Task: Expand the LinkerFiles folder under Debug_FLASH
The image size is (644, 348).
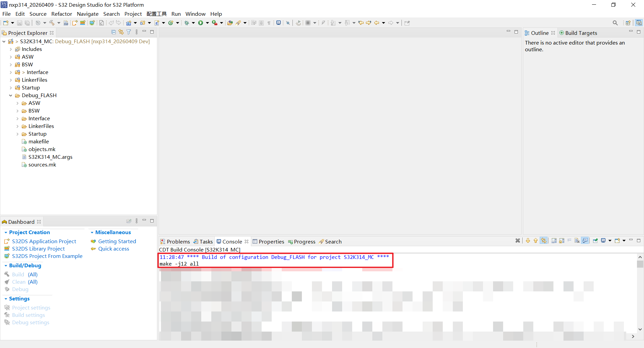Action: point(17,126)
